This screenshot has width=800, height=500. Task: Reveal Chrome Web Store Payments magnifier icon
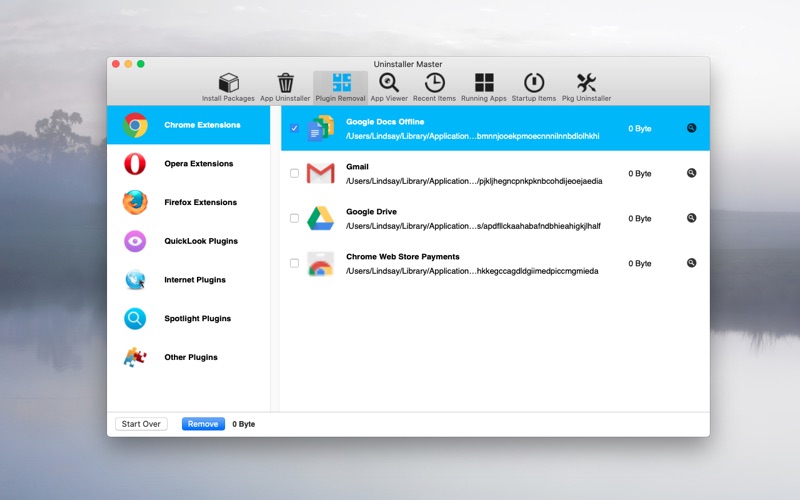[x=691, y=263]
